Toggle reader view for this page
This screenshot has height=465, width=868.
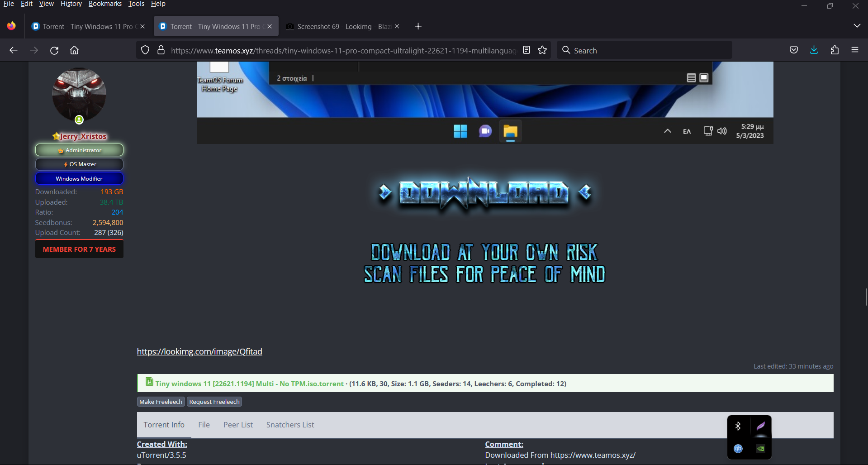[x=526, y=50]
